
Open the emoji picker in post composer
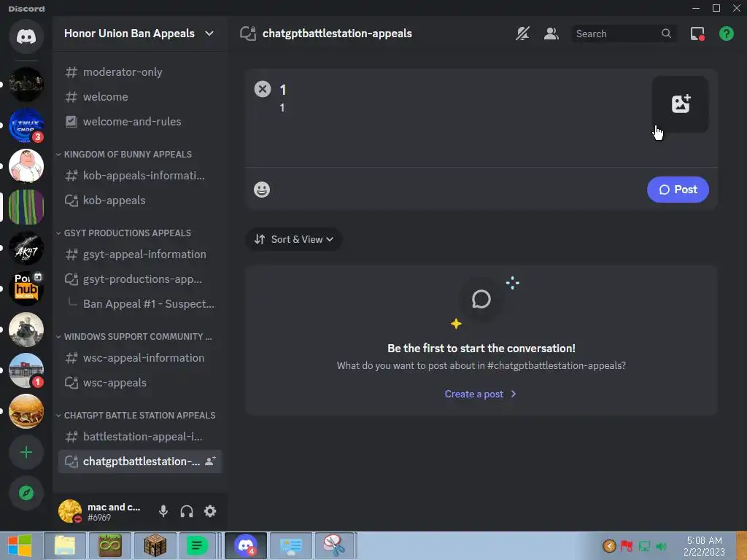pos(262,190)
